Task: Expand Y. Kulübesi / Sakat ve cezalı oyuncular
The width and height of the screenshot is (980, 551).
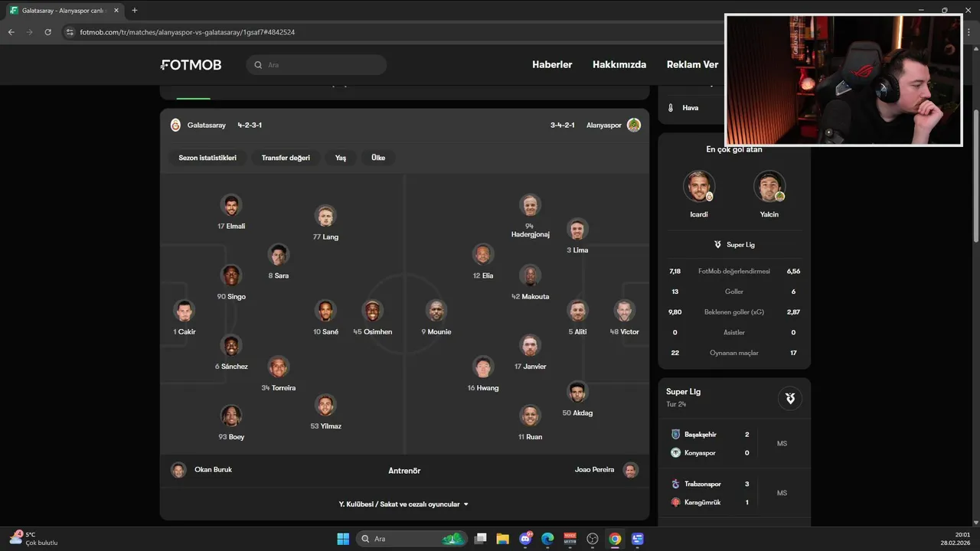Action: pos(404,504)
